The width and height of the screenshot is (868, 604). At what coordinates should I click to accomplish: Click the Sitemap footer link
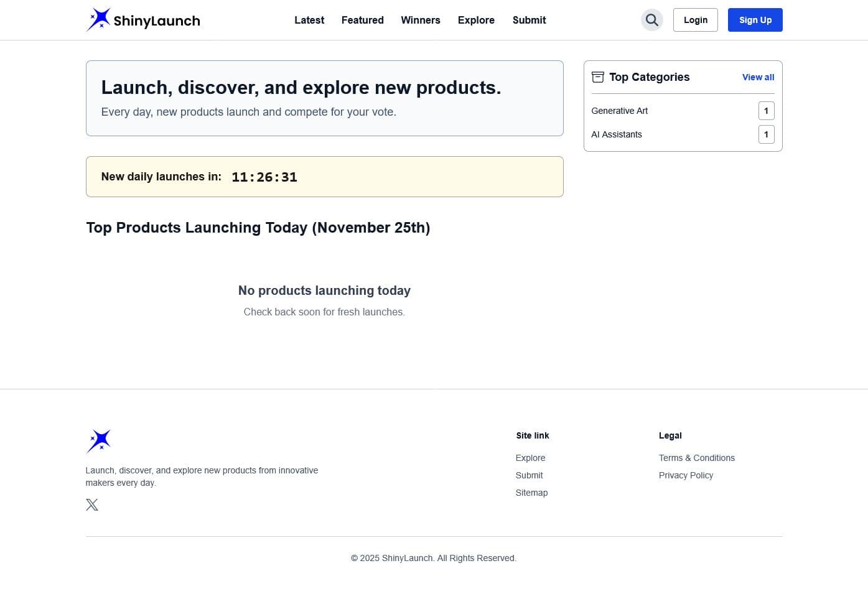coord(531,492)
